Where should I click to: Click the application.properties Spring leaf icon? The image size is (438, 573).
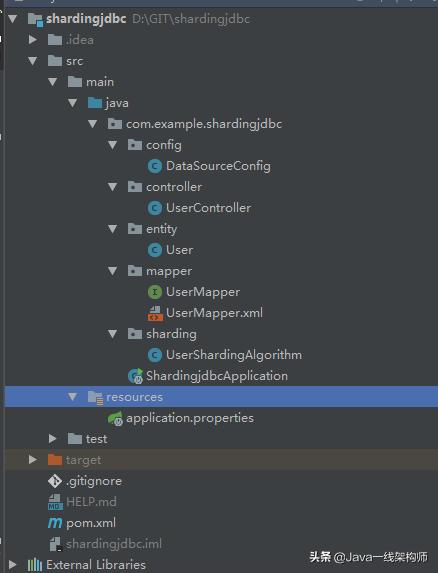[115, 418]
